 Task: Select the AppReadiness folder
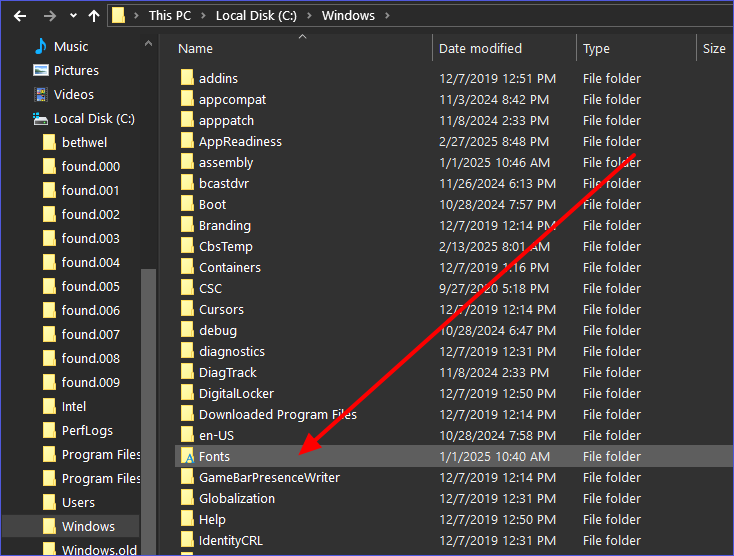pos(240,142)
